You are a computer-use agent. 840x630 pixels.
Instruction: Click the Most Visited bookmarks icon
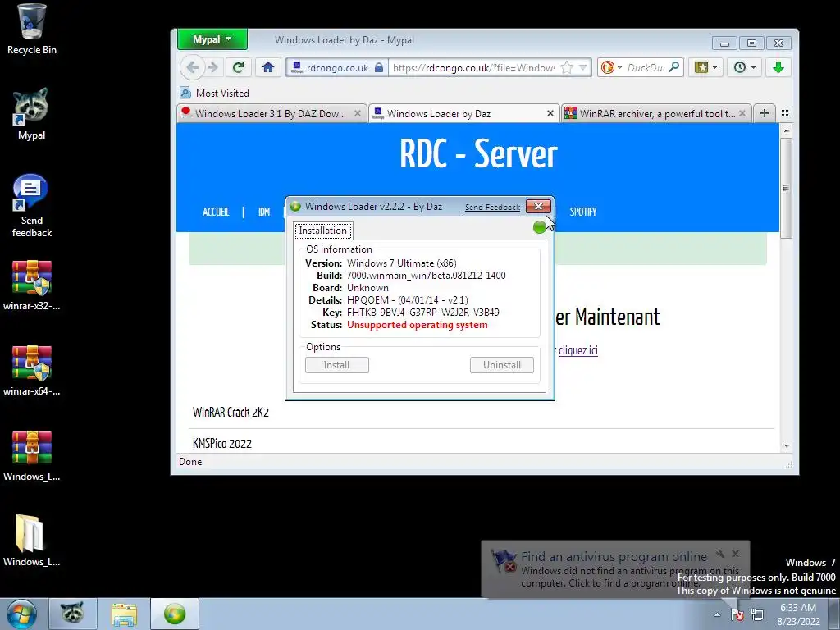coord(185,93)
